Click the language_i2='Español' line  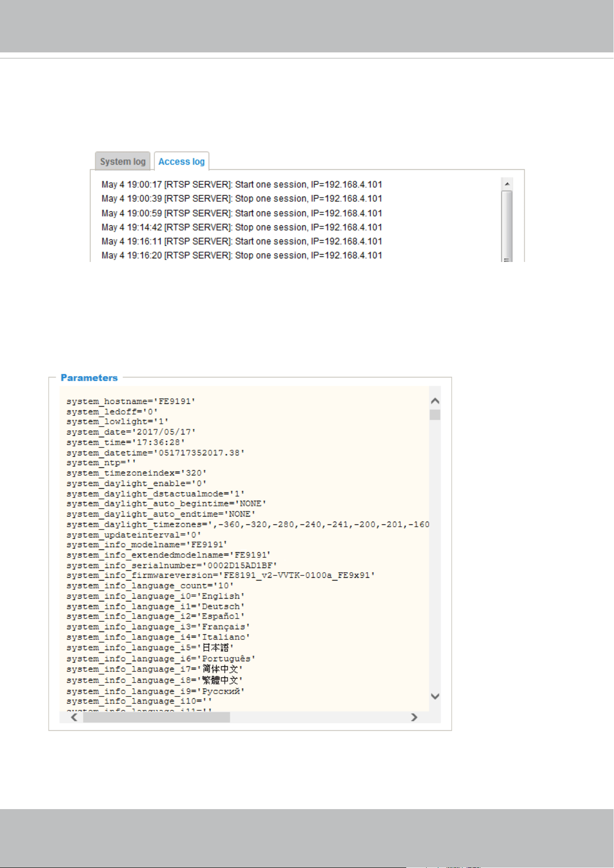155,616
